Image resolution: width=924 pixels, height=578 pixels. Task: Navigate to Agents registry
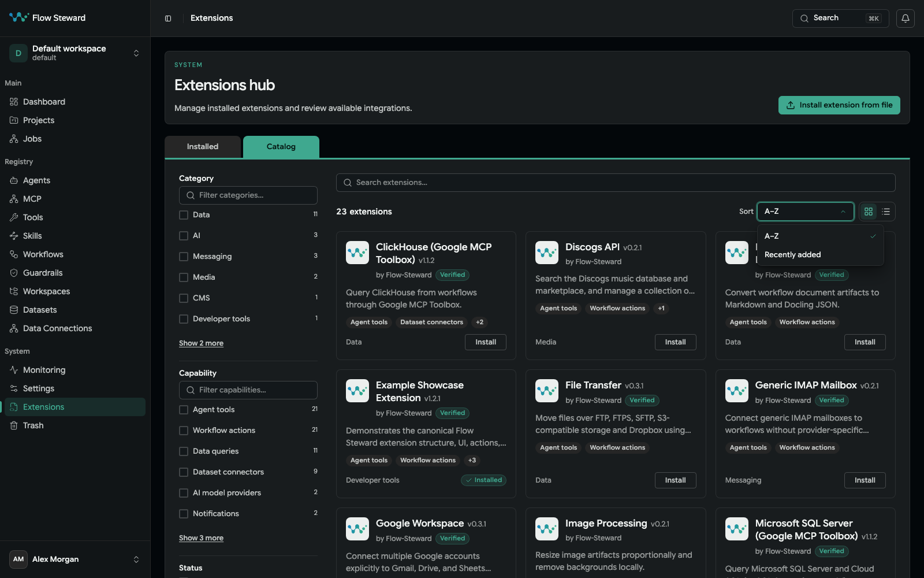click(x=75, y=180)
